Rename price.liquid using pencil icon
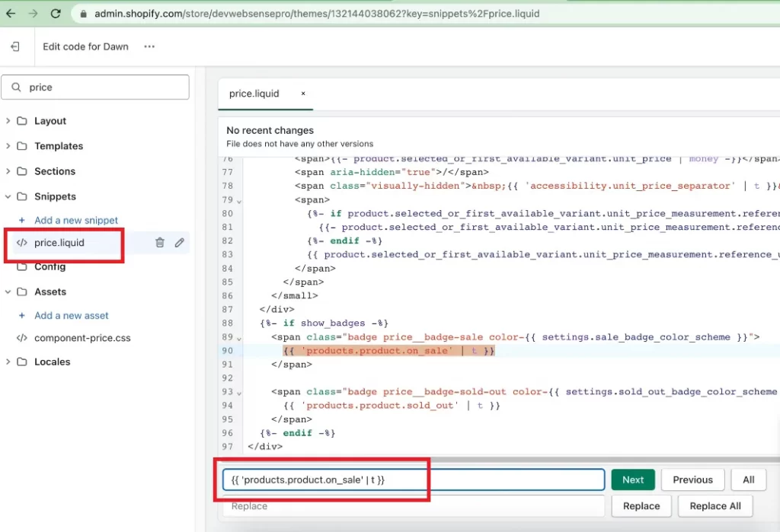780x532 pixels. point(180,243)
